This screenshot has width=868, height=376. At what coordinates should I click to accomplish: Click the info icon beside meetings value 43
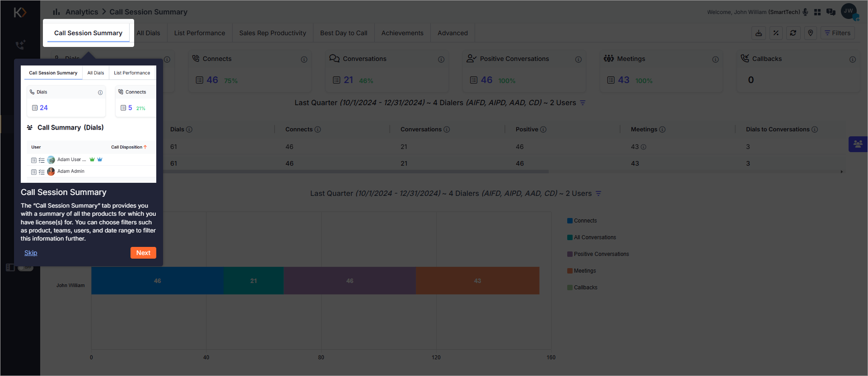pyautogui.click(x=644, y=147)
